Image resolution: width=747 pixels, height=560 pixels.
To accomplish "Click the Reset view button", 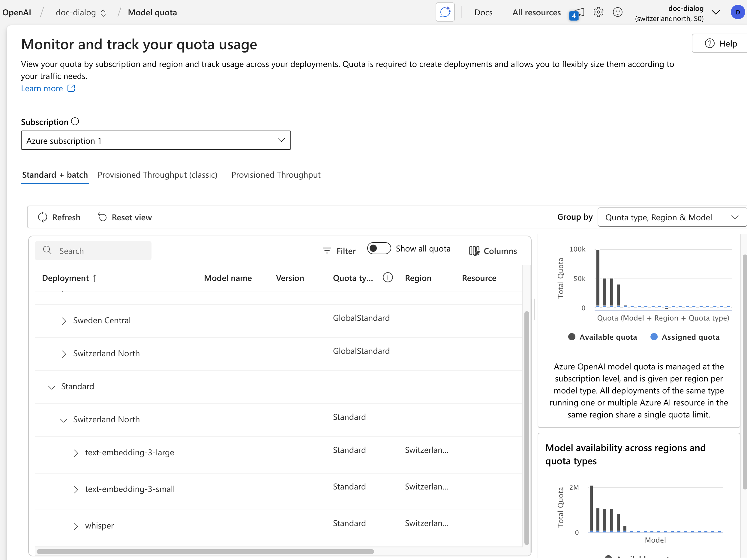I will point(125,217).
